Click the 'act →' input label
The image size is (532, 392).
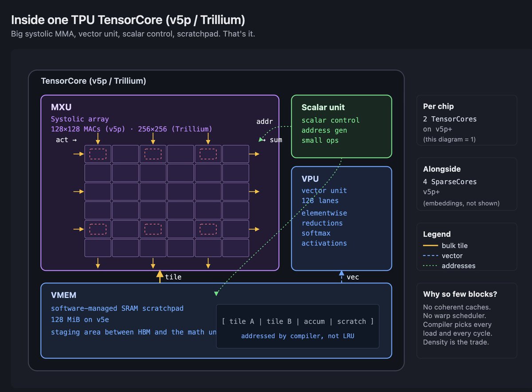66,140
